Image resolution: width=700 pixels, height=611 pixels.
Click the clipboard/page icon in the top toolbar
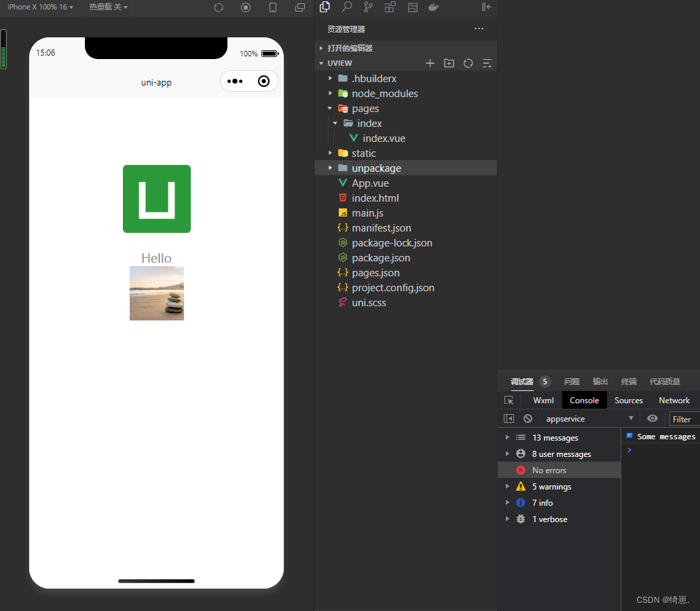click(325, 7)
